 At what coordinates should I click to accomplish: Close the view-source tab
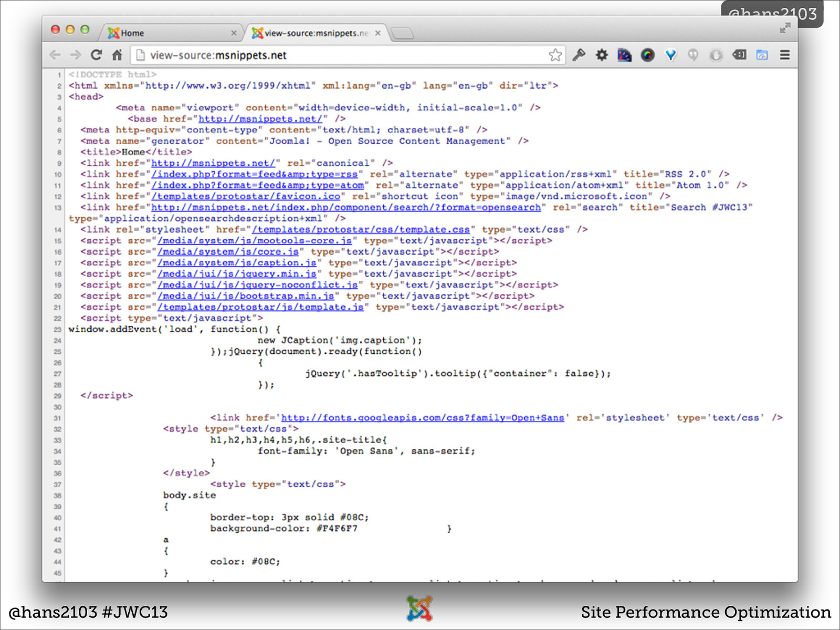click(377, 33)
